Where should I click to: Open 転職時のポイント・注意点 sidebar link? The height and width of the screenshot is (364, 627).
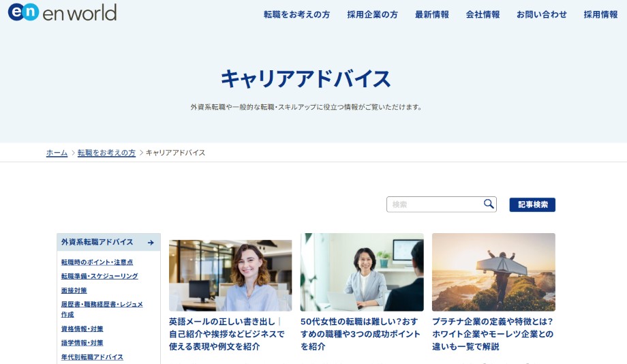tap(97, 262)
